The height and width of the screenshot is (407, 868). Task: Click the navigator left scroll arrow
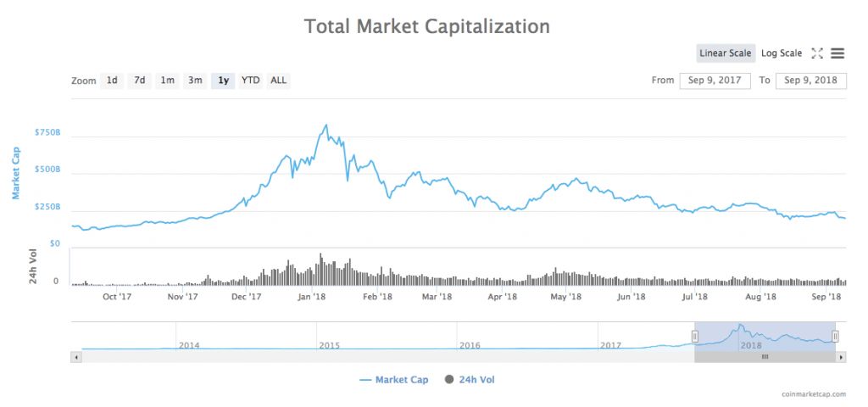coord(76,357)
